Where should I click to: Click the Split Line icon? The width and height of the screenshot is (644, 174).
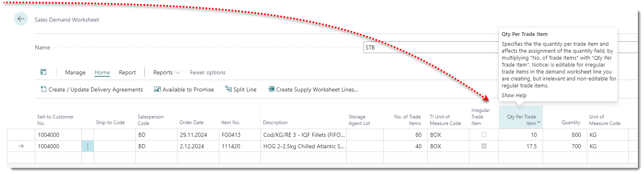[x=229, y=89]
